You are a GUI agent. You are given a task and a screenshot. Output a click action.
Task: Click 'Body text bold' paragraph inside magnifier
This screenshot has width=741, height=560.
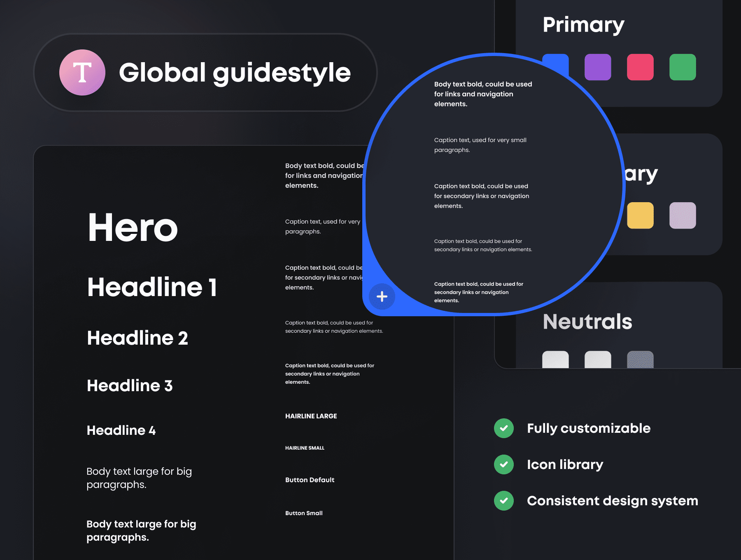[483, 94]
